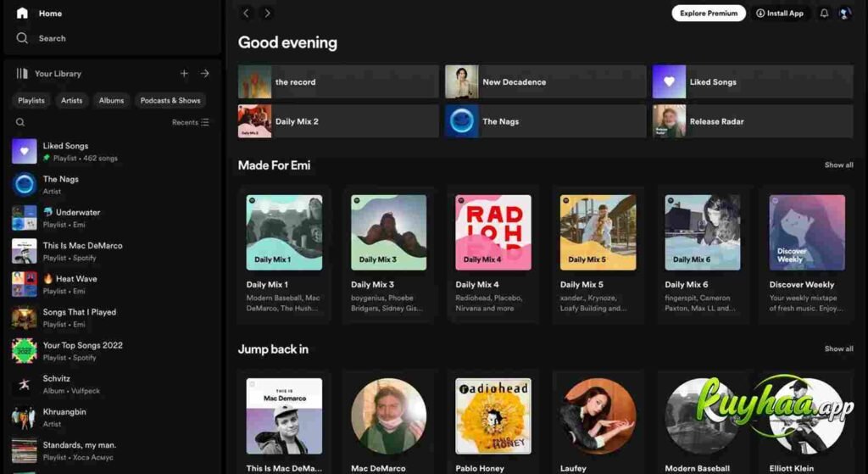Navigate back with left chevron
The width and height of the screenshot is (868, 474).
[x=247, y=14]
